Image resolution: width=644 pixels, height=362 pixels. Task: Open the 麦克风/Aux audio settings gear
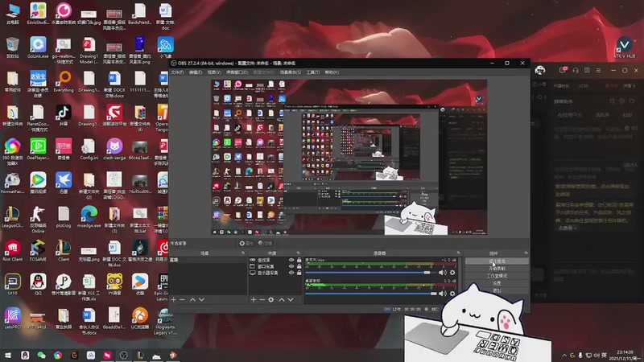pyautogui.click(x=452, y=273)
